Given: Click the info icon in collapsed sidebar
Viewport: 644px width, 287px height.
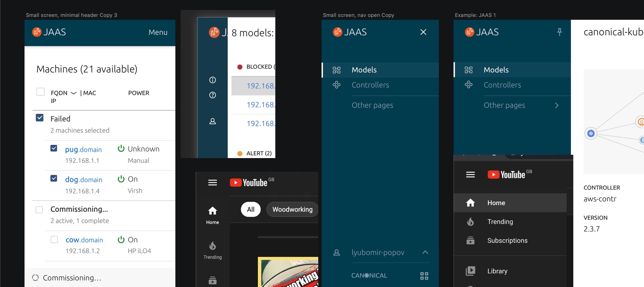Looking at the screenshot, I should point(213,80).
